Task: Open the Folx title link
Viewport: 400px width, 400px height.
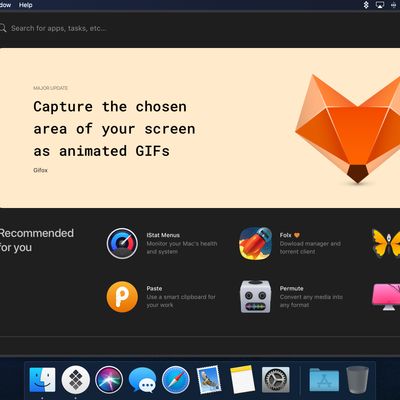Action: click(x=286, y=235)
